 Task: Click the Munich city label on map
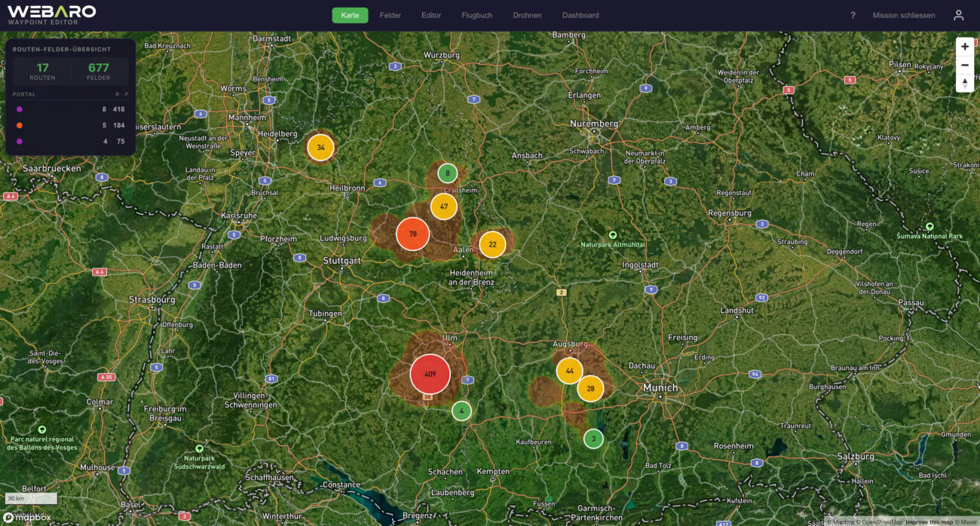click(x=660, y=387)
